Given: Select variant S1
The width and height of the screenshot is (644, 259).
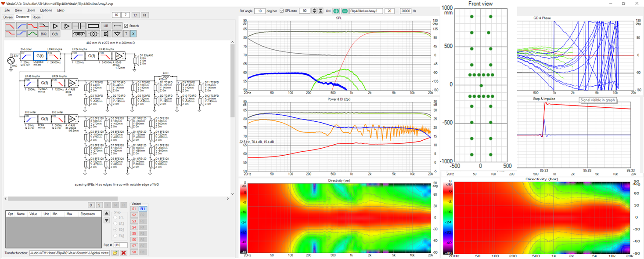Looking at the screenshot, I should point(134,209).
